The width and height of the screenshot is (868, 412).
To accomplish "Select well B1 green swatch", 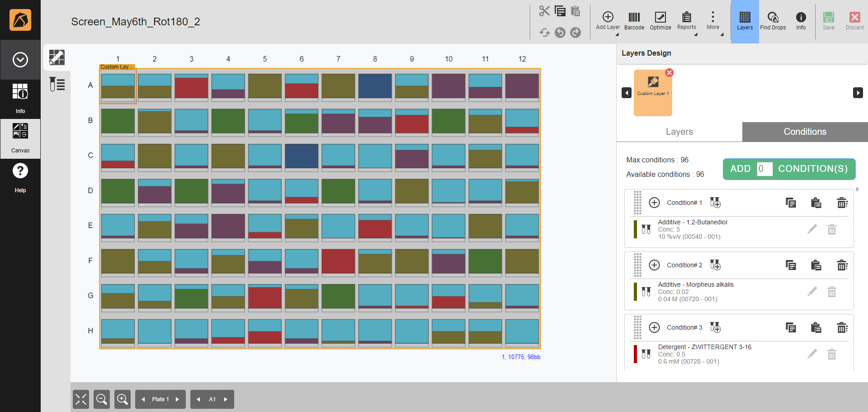I will pos(118,122).
